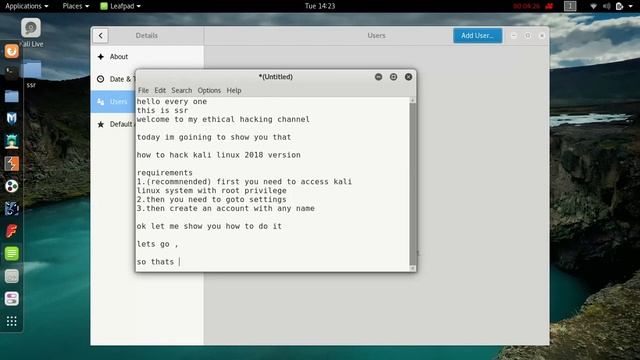
Task: Open the Tweaks toggle-switch icon in dock
Action: click(11, 299)
